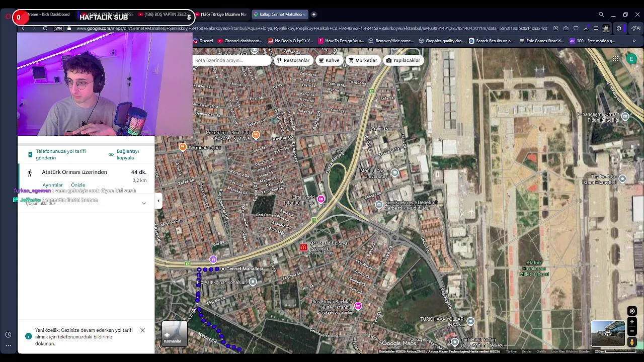
Task: Center map on my location
Action: tap(632, 311)
